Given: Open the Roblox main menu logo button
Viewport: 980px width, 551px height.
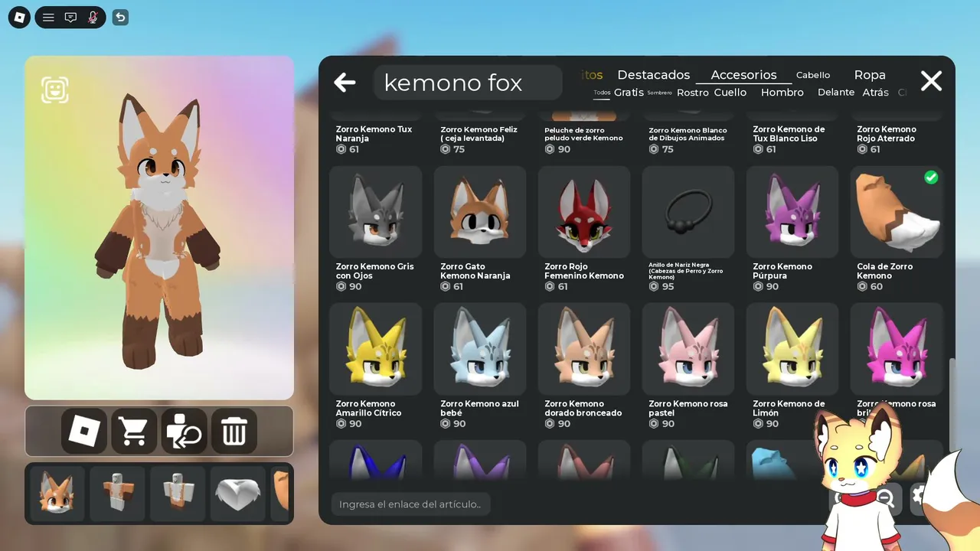Looking at the screenshot, I should 19,17.
